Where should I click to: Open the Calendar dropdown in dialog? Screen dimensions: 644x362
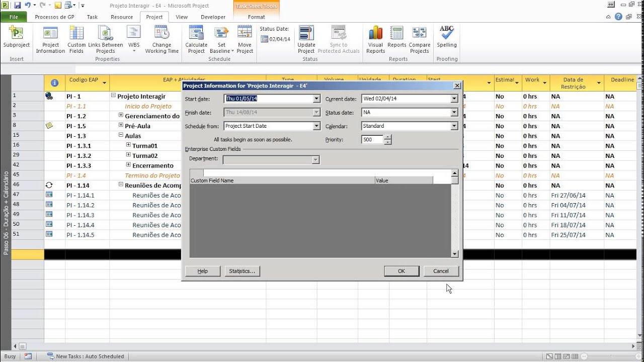point(454,126)
